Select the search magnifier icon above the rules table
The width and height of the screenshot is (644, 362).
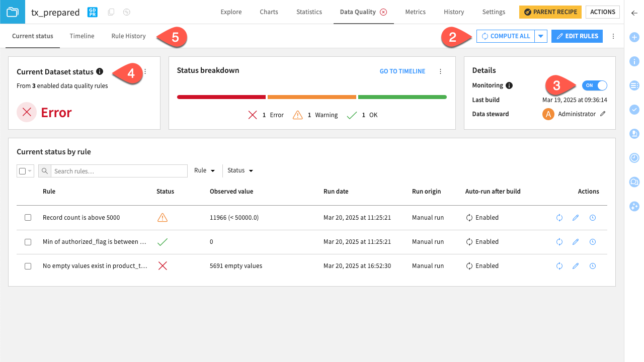click(x=44, y=170)
